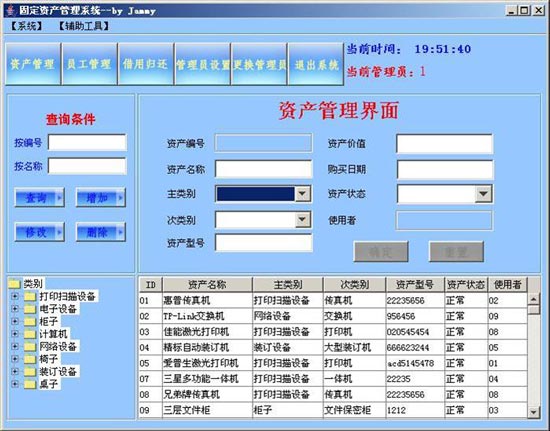Click the 大型装订机 subcategory cell
The image size is (550, 431).
point(354,348)
